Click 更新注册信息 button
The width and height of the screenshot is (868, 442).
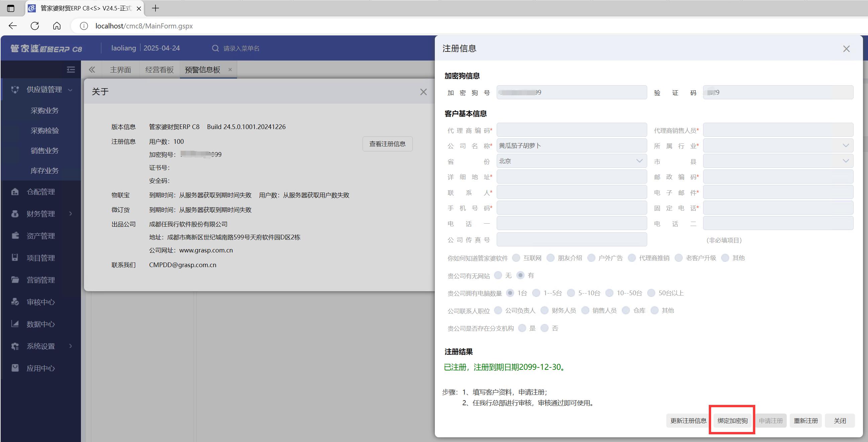[x=688, y=421]
